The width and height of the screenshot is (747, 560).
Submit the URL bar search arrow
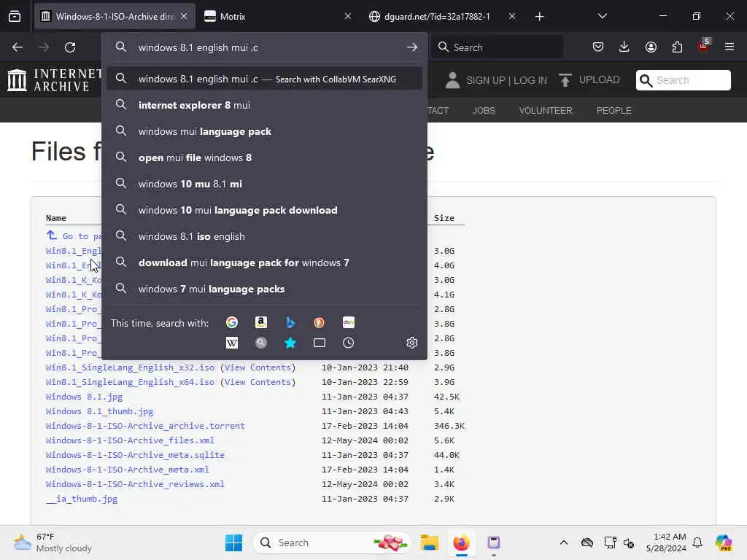[x=412, y=47]
